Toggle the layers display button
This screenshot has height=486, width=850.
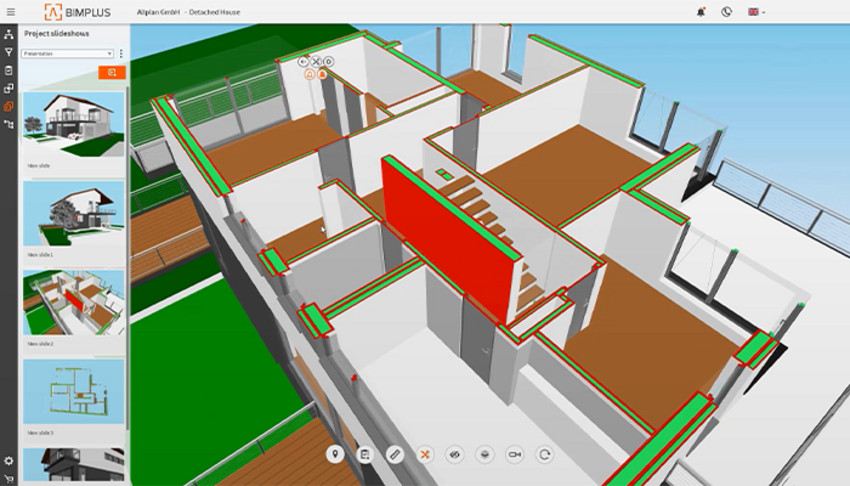485,454
